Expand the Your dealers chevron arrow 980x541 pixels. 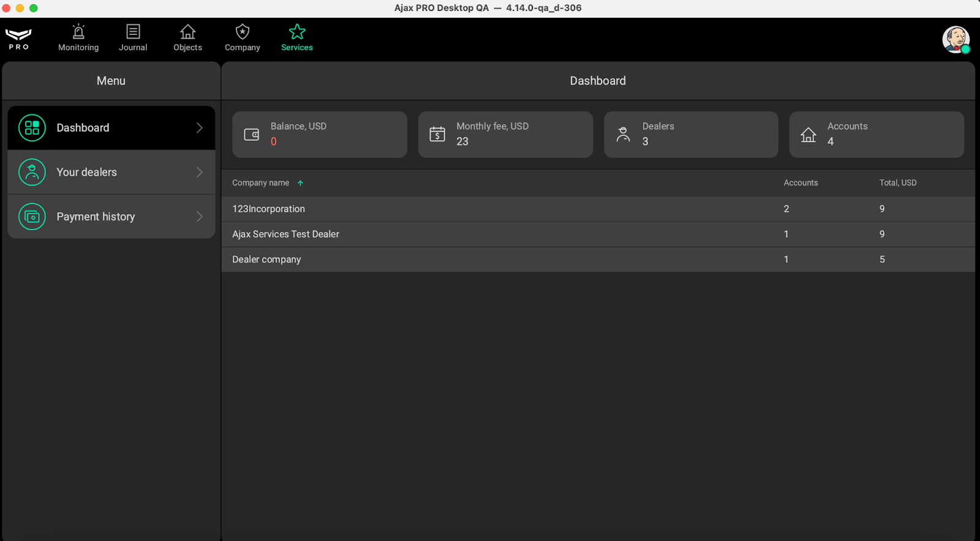(x=199, y=173)
